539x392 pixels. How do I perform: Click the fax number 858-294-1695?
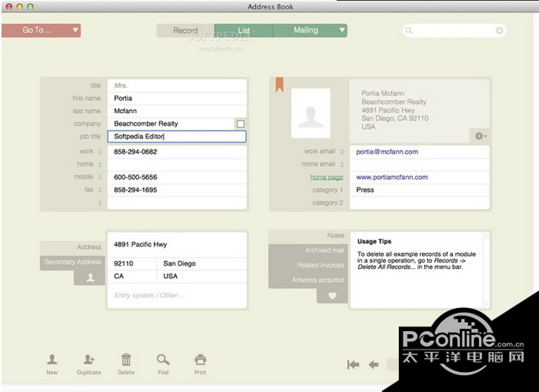(177, 189)
